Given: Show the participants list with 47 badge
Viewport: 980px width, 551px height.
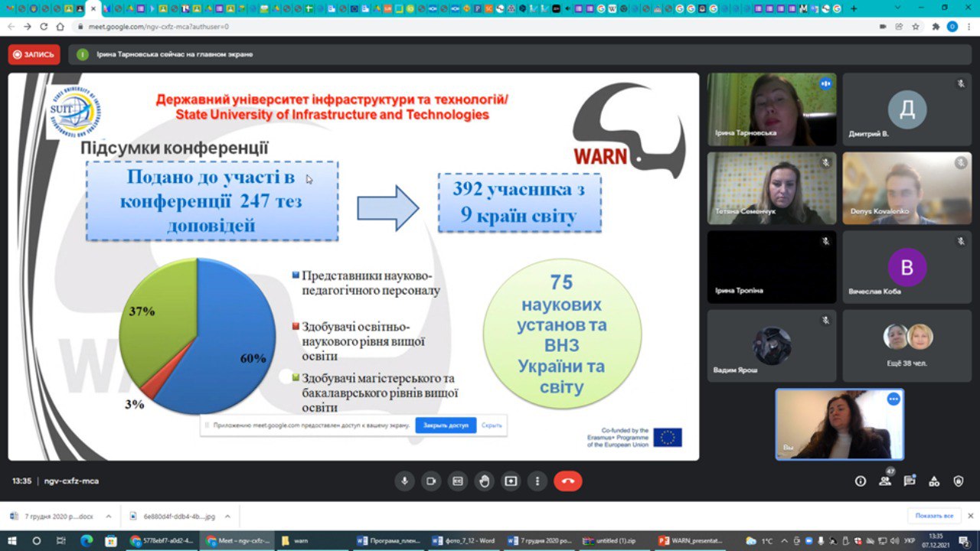Looking at the screenshot, I should point(886,481).
